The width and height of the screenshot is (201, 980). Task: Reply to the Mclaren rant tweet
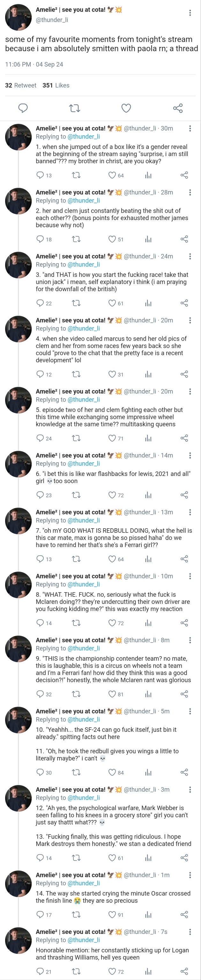(x=40, y=694)
